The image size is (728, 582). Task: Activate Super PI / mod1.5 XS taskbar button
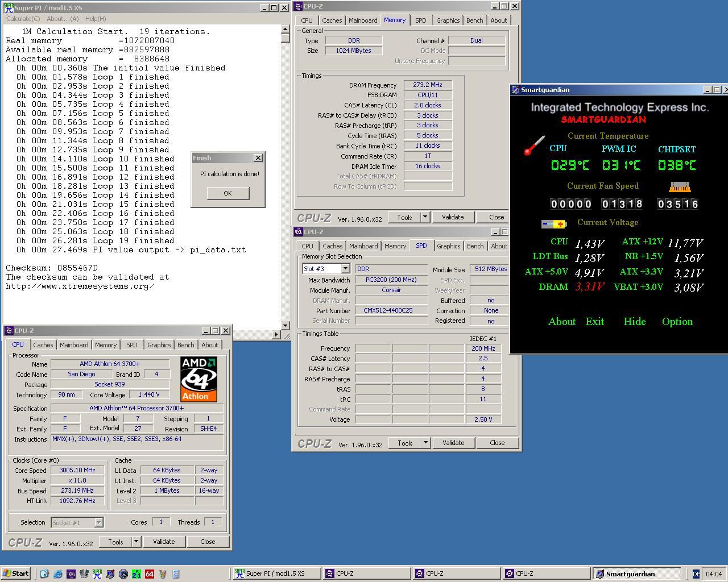(x=277, y=574)
